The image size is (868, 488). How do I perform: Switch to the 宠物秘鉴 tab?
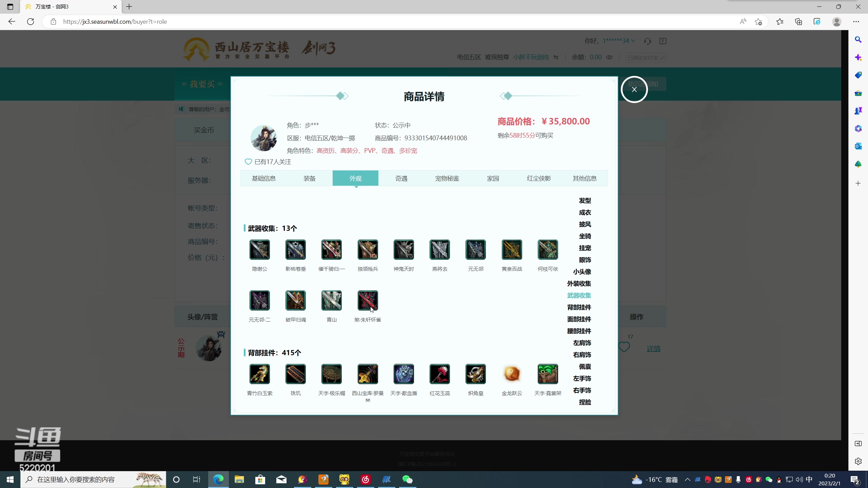tap(447, 178)
